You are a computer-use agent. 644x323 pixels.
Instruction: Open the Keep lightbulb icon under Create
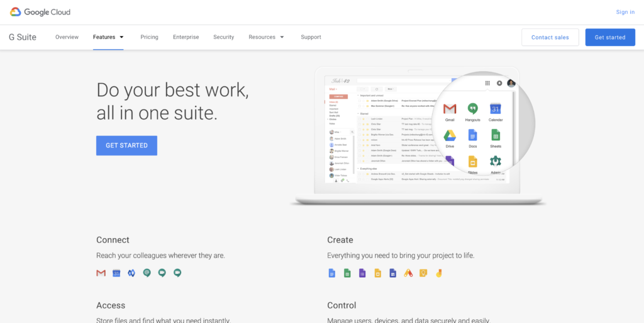tap(423, 273)
